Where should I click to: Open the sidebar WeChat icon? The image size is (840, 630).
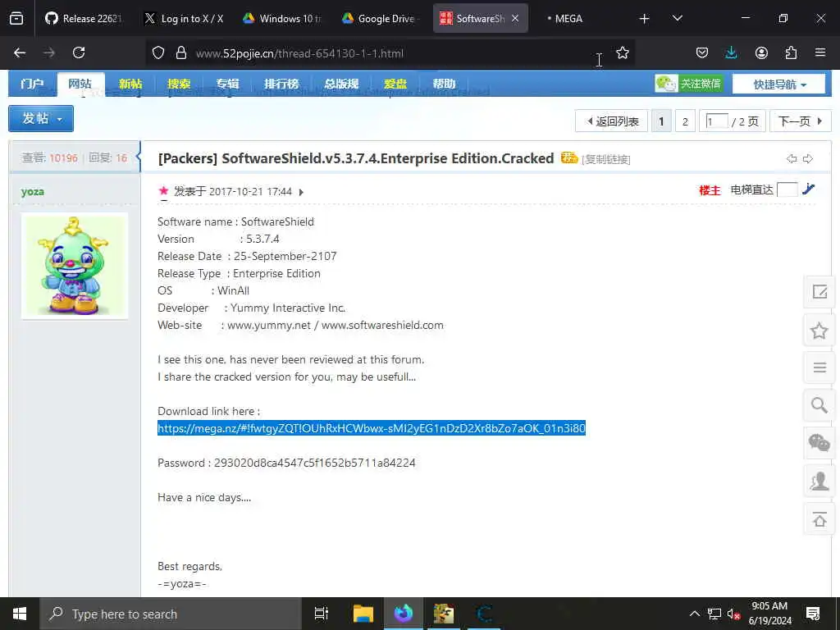click(x=819, y=443)
